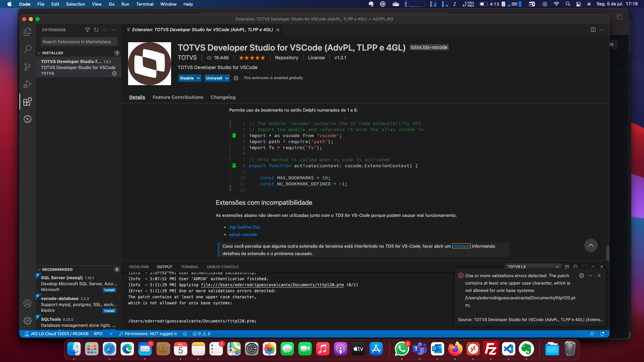Click the errors and warnings counter in status bar
The width and height of the screenshot is (644, 362).
pyautogui.click(x=201, y=334)
